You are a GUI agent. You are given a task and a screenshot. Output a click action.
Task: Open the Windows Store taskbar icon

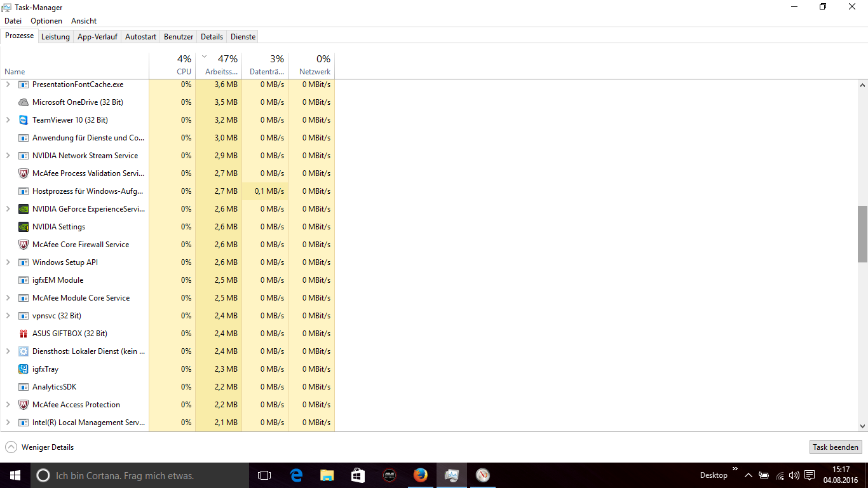(x=358, y=475)
